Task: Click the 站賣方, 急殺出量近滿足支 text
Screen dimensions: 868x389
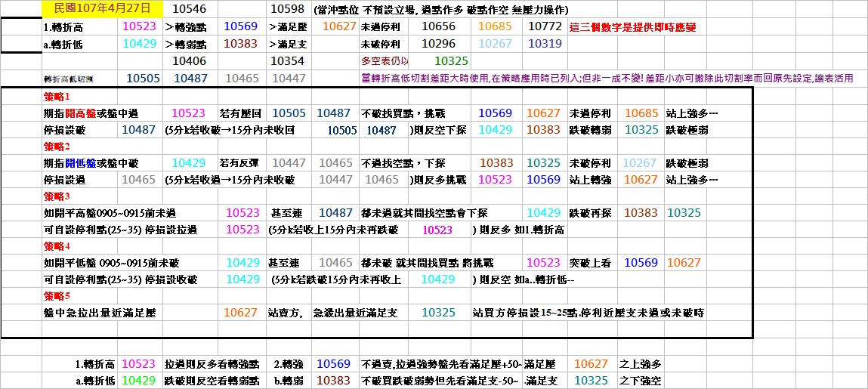Action: click(x=332, y=313)
